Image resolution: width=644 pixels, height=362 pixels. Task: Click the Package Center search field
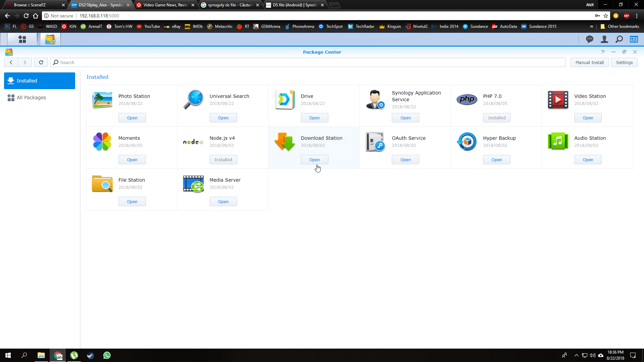coord(309,62)
